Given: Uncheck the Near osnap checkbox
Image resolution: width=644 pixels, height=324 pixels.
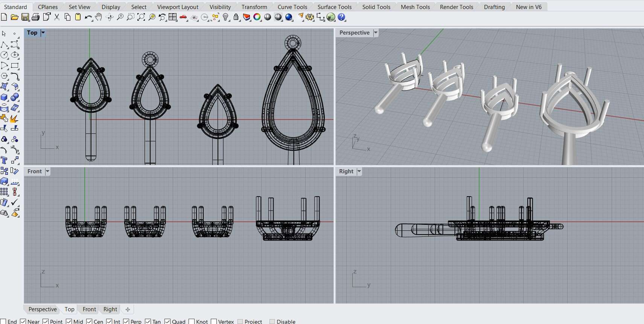Looking at the screenshot, I should (x=23, y=321).
